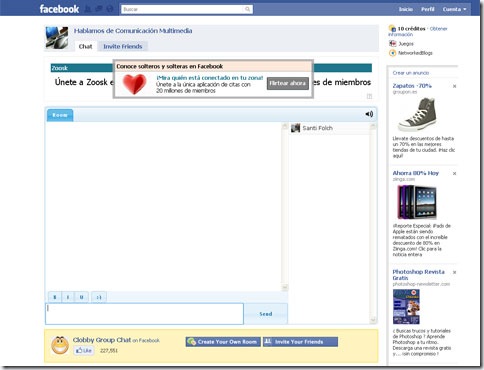
Task: Click the Like thumbs-up button
Action: pos(84,351)
